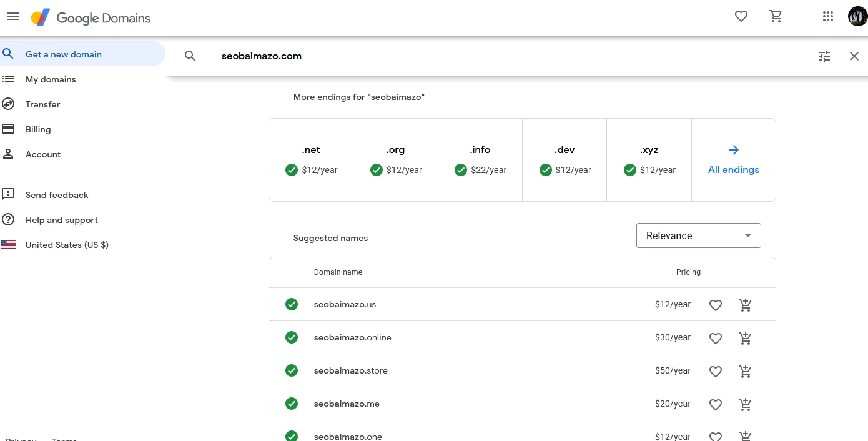The image size is (868, 441).
Task: Click $20/year price for seobaimazo.me
Action: coord(673,404)
